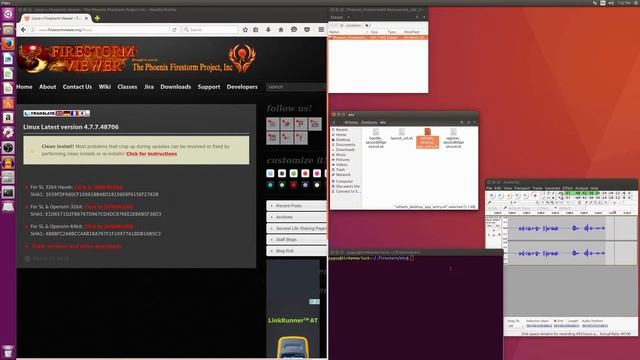640x360 pixels.
Task: Click the Record button in Audacity
Action: point(535,196)
